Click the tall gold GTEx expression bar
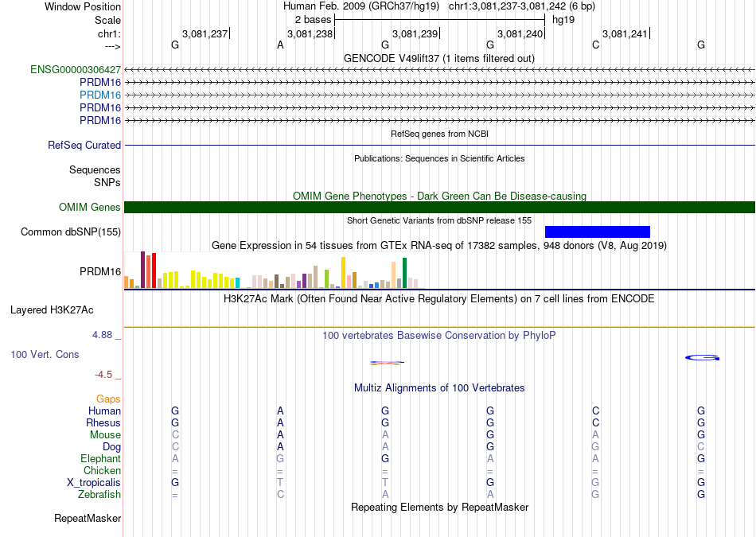The image size is (756, 537). click(343, 272)
